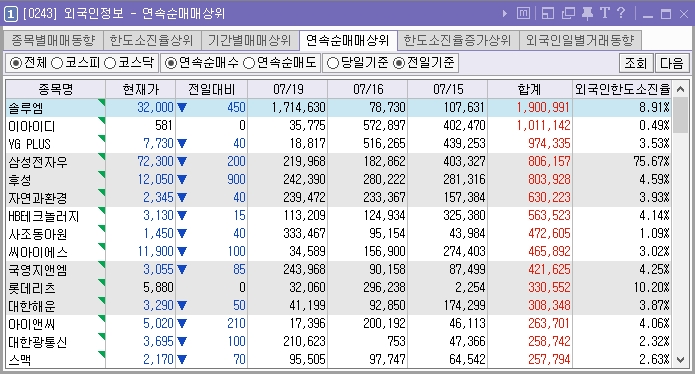The height and width of the screenshot is (374, 695).
Task: Select the 대한해운 stock name
Action: (32, 306)
